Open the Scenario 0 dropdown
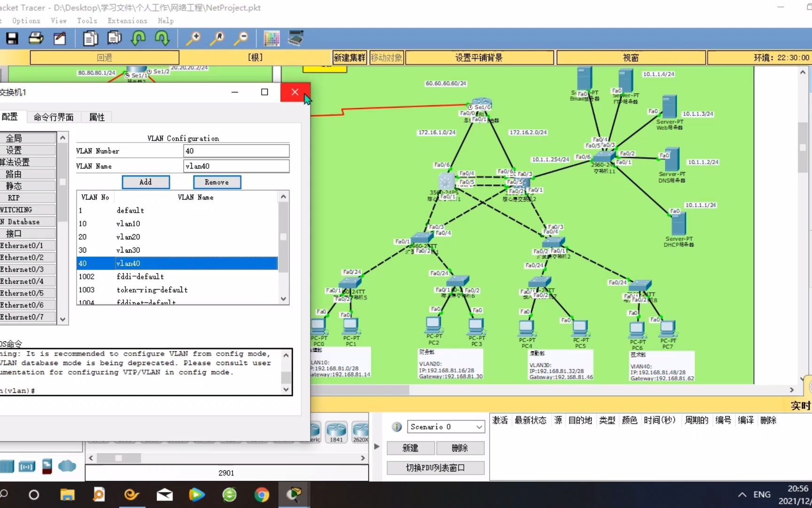The image size is (812, 508). pos(445,427)
